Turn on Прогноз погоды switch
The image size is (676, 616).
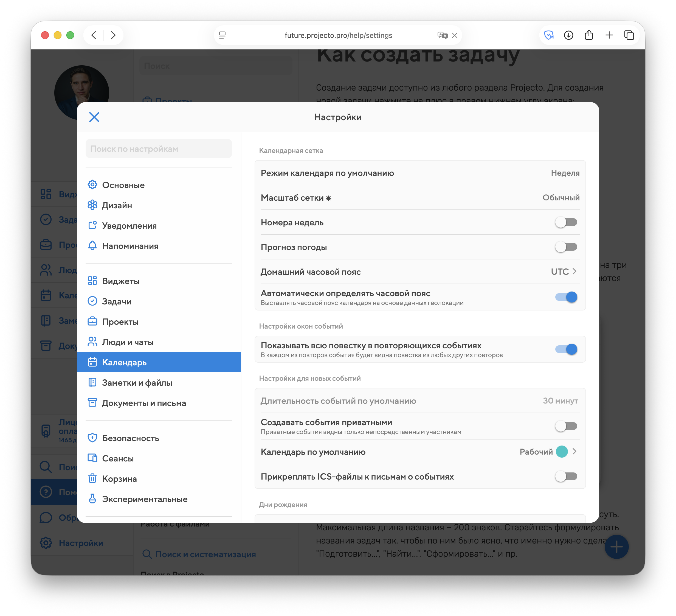click(566, 247)
